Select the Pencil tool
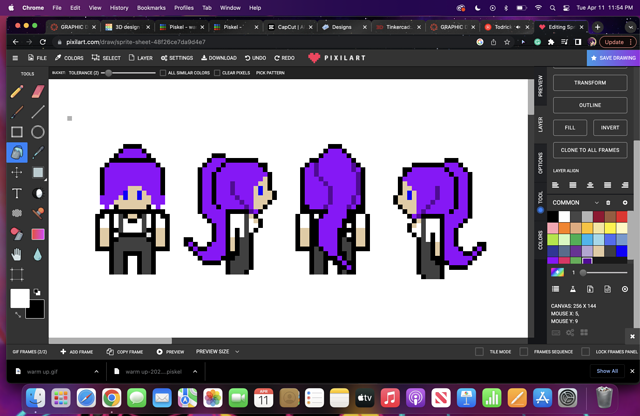The image size is (640, 416). pos(17,91)
